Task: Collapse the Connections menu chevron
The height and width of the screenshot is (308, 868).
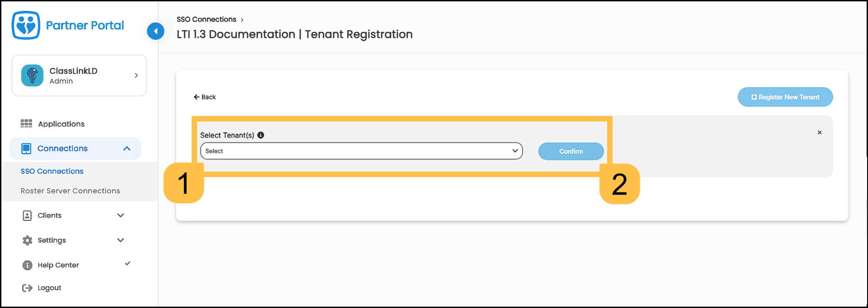Action: [127, 149]
